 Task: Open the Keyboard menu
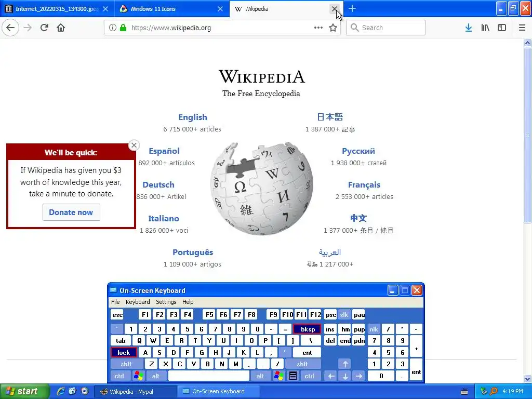click(137, 302)
